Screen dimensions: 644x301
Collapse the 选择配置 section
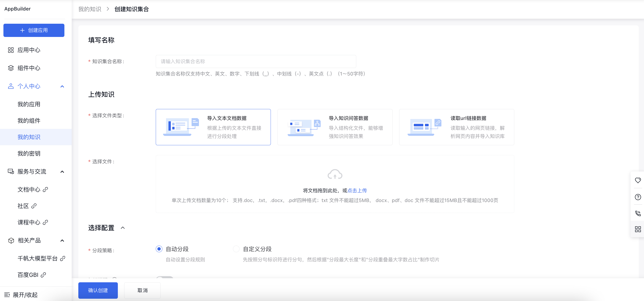[x=123, y=228]
